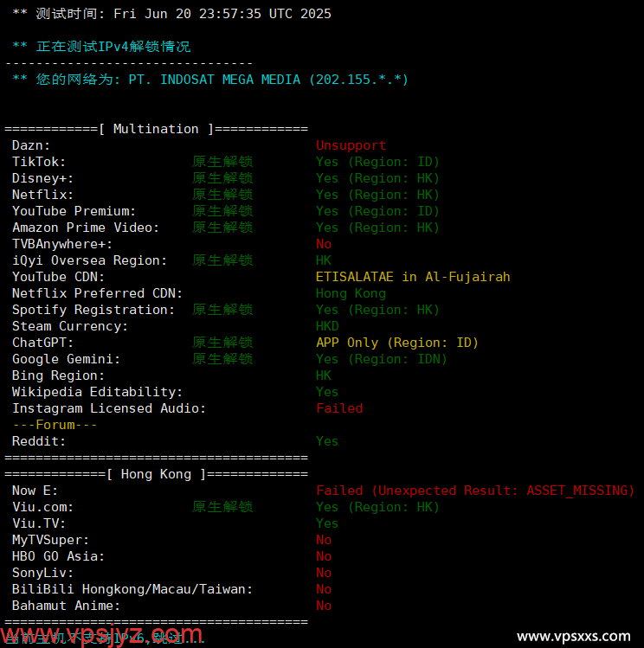Select the red 'No' beside Bahamut Anime
This screenshot has height=648, width=644.
324,606
